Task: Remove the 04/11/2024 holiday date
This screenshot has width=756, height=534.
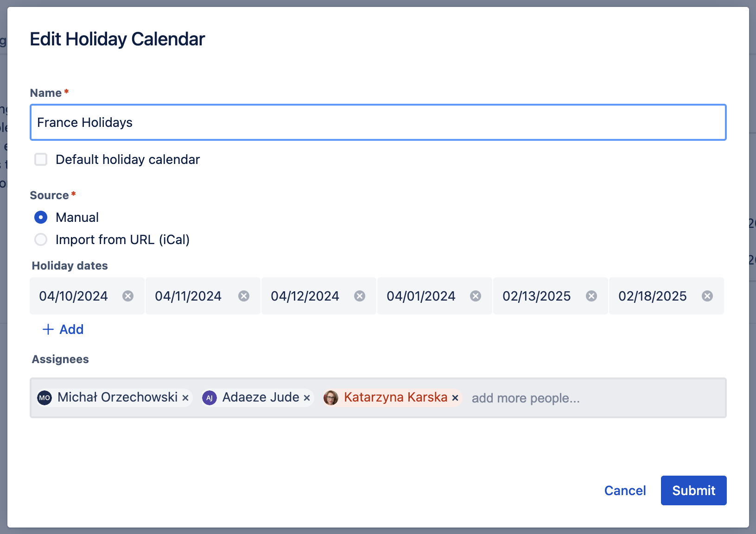Action: (x=244, y=296)
